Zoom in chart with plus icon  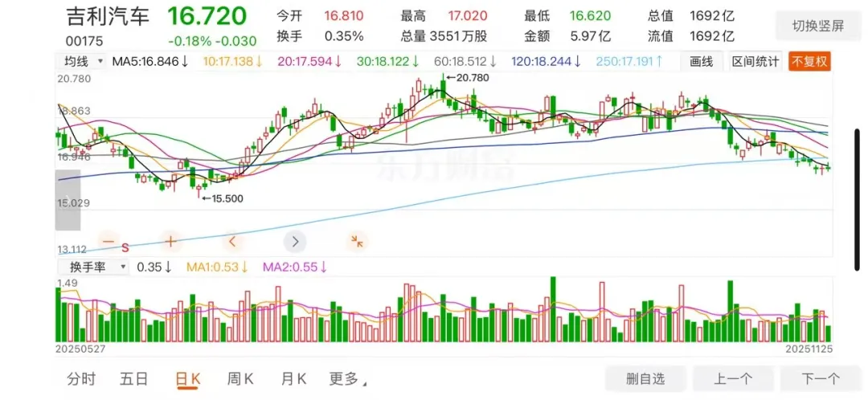[x=170, y=241]
